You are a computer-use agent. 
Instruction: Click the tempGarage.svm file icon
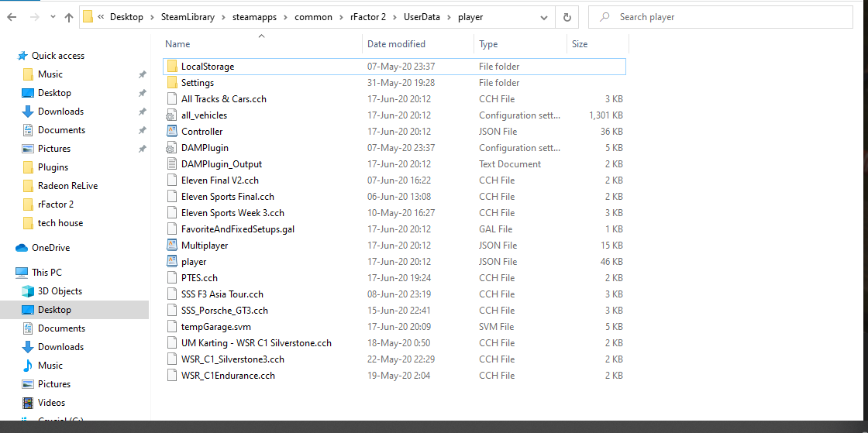[x=171, y=327]
